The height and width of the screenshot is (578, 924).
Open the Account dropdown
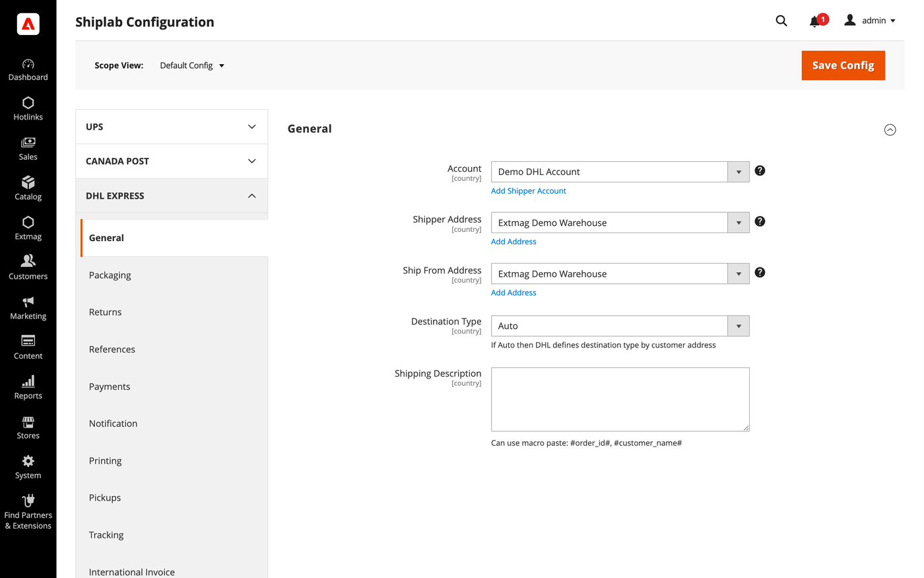tap(620, 172)
